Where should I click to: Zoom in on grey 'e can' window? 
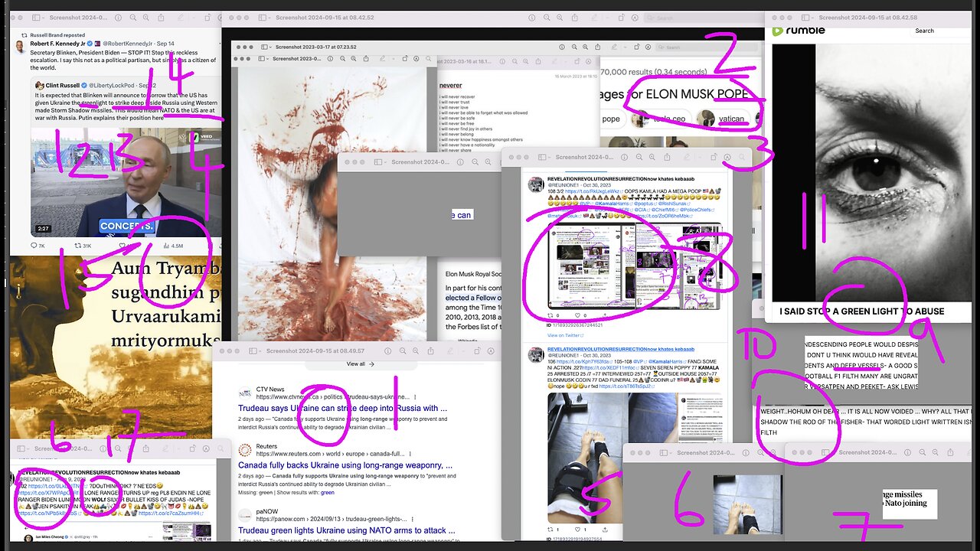(488, 161)
